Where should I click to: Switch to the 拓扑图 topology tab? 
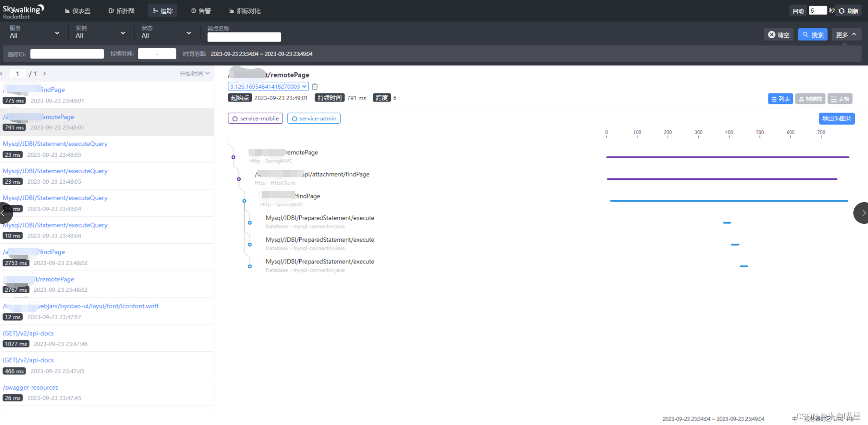tap(121, 11)
